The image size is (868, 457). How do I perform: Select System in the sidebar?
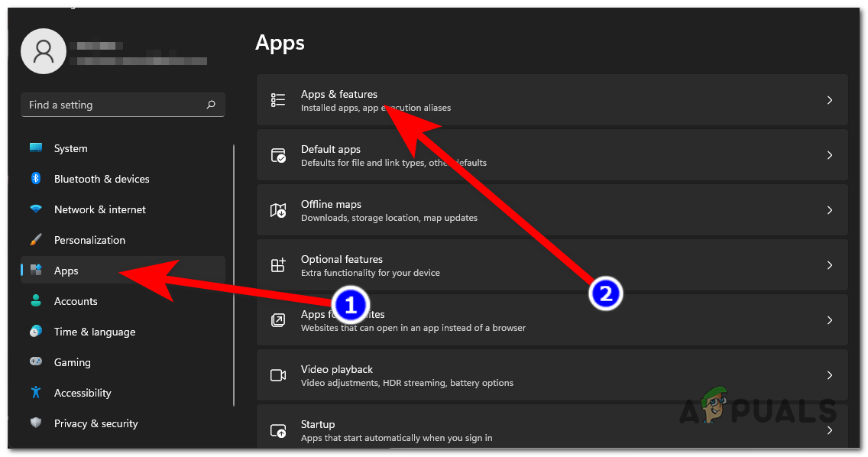click(x=123, y=148)
